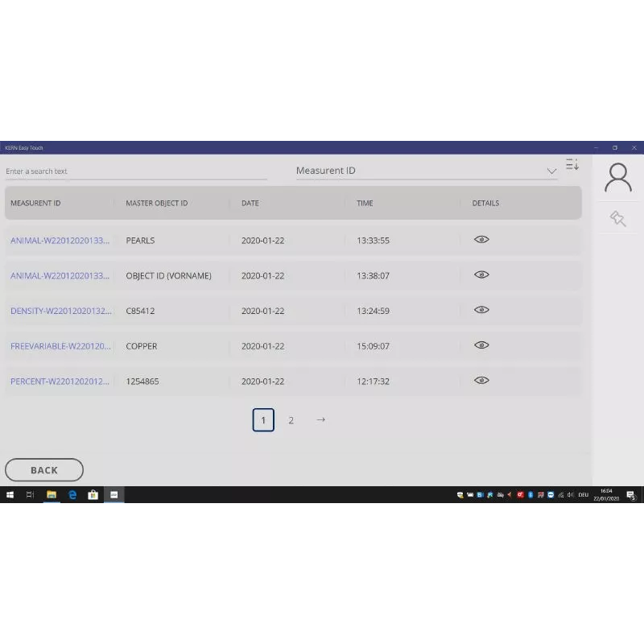Launch File Explorer from the taskbar
The height and width of the screenshot is (644, 644).
tap(52, 495)
